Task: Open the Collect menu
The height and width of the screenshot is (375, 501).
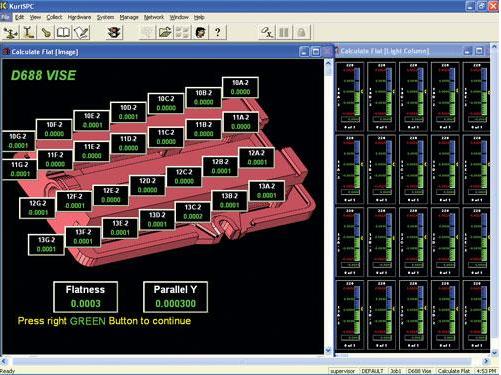Action: point(54,17)
